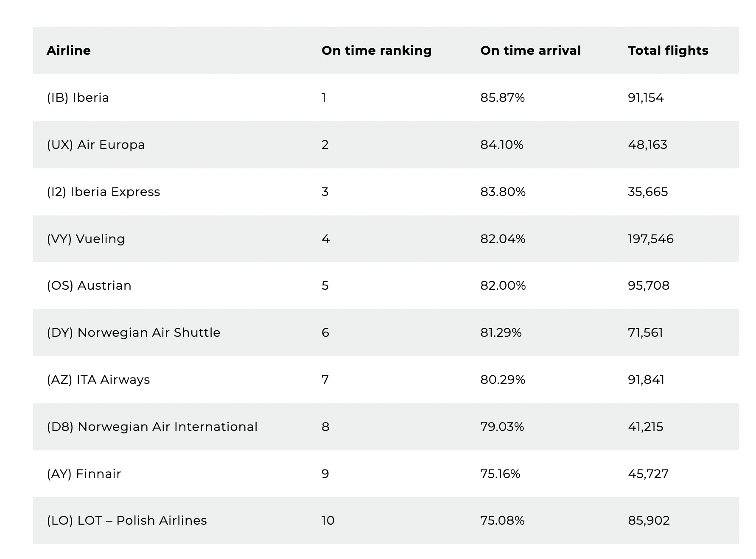Viewport: 756px width, 559px height.
Task: Click the Total flights column header
Action: pos(668,50)
